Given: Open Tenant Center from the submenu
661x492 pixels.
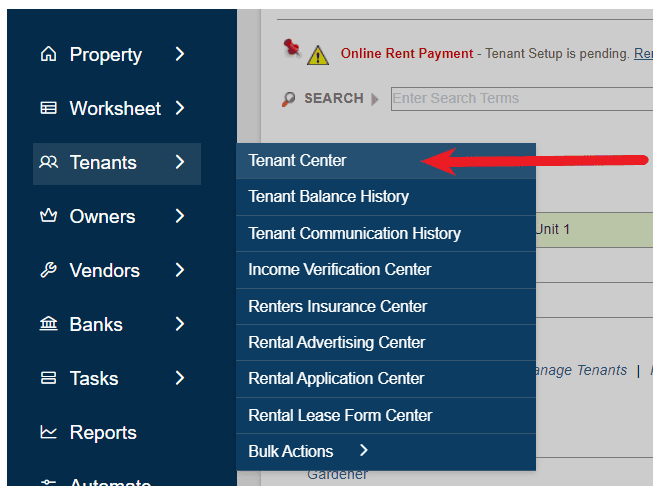Looking at the screenshot, I should tap(298, 160).
